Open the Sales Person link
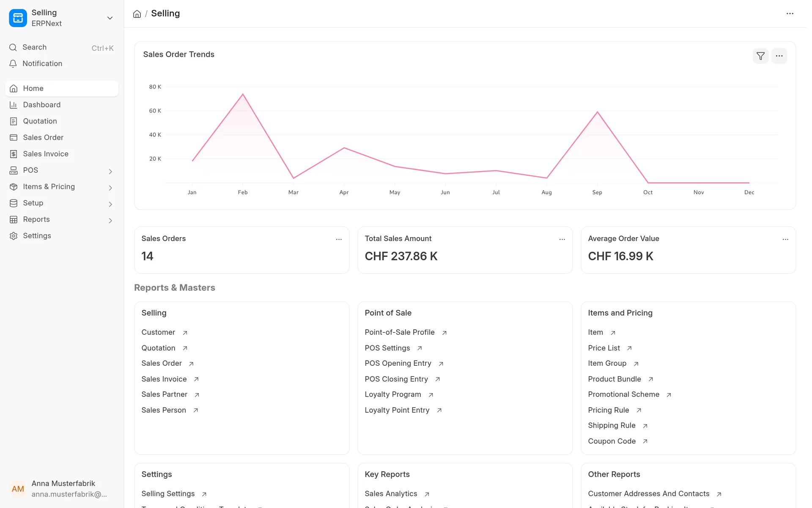The height and width of the screenshot is (508, 812). click(x=164, y=410)
